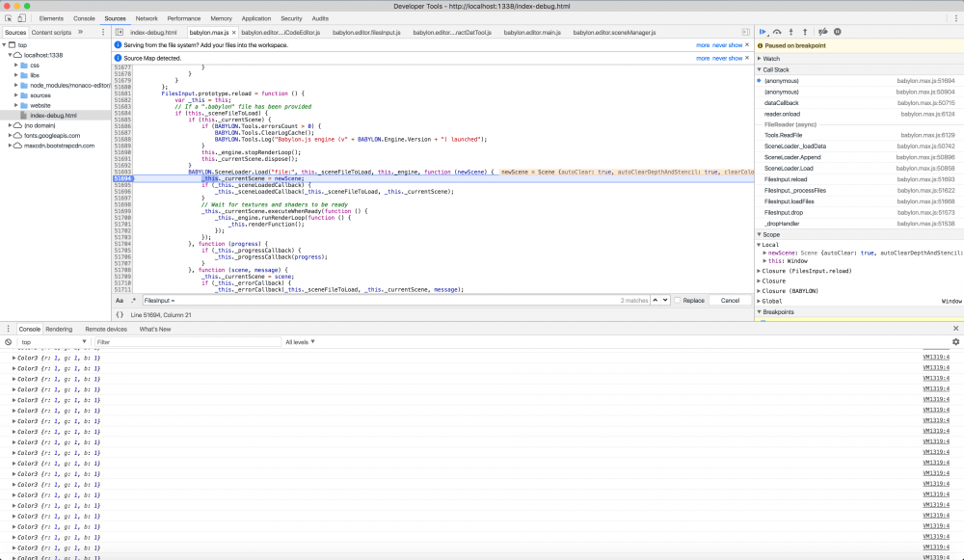
Task: Close the console drawer
Action: (955, 329)
